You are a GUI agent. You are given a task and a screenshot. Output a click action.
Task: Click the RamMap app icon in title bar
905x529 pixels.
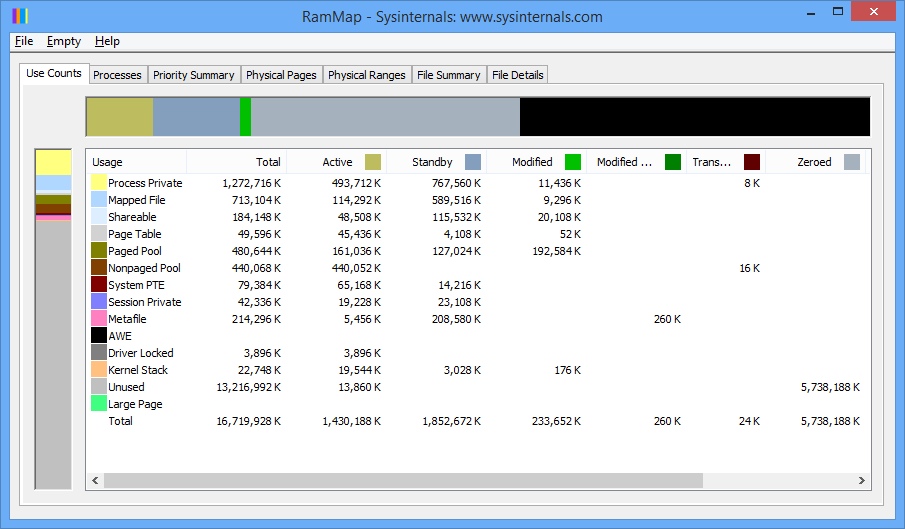click(20, 16)
